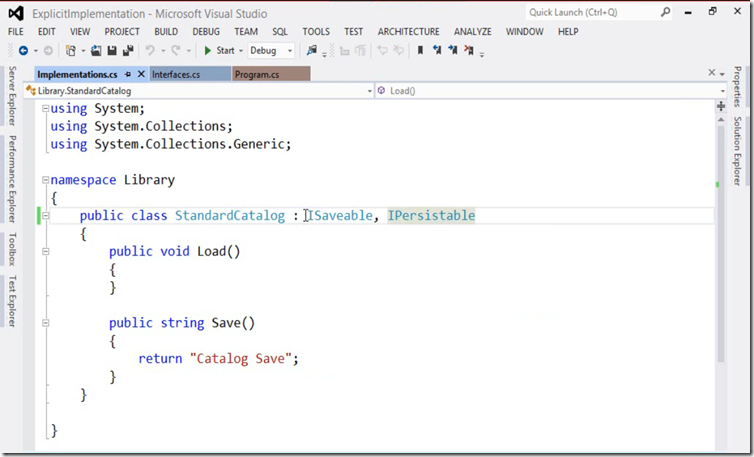Open the DEBUG menu
The width and height of the screenshot is (754, 457).
[206, 32]
